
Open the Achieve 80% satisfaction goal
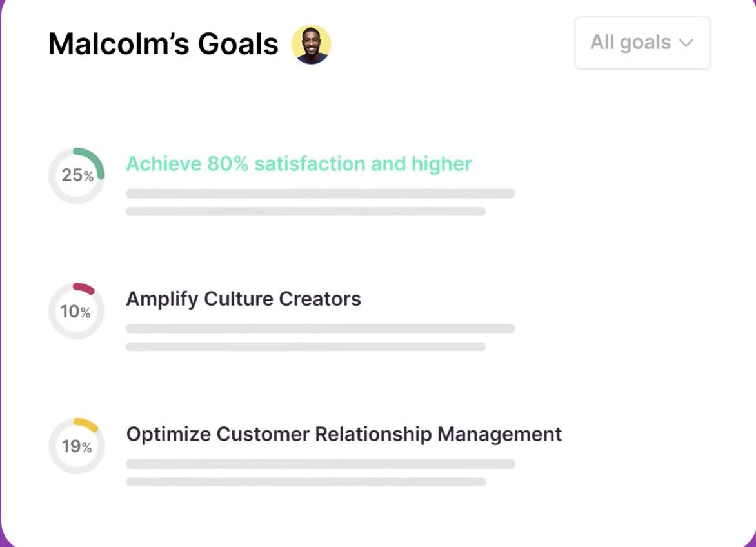(x=299, y=164)
